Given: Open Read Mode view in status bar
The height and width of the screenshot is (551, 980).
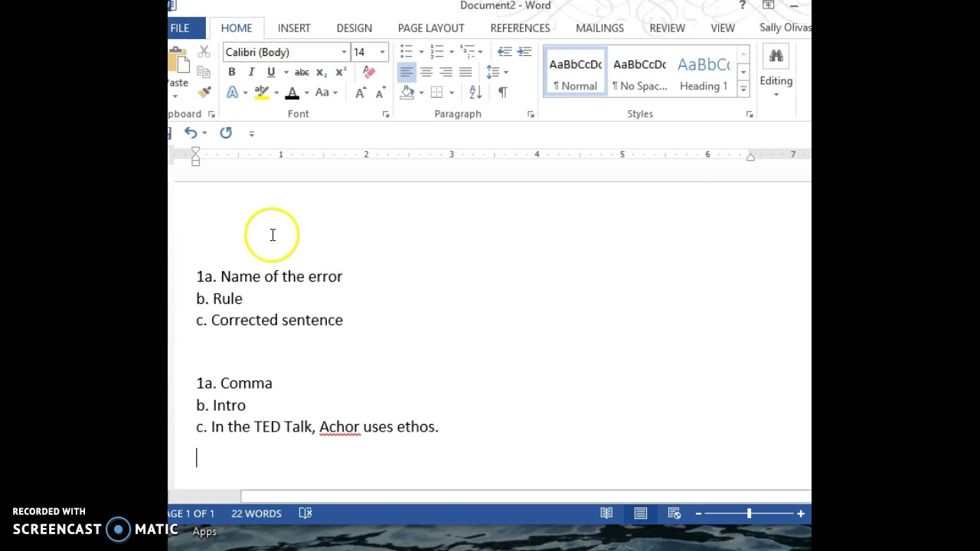Looking at the screenshot, I should pos(606,514).
